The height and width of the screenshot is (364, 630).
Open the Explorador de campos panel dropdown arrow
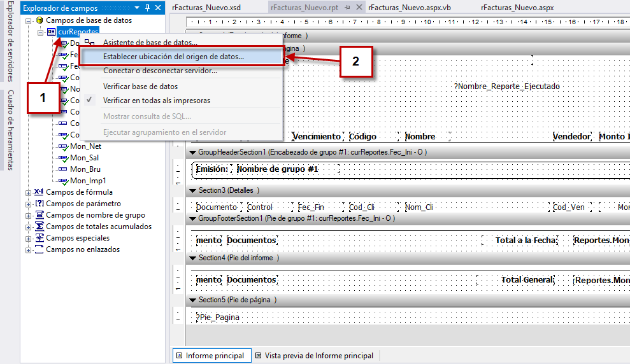click(x=137, y=8)
